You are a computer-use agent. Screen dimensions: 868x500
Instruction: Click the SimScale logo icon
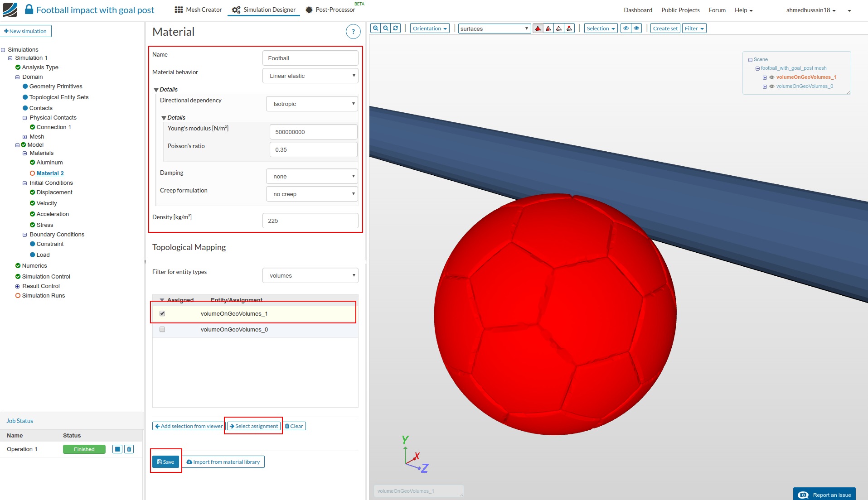pyautogui.click(x=10, y=10)
